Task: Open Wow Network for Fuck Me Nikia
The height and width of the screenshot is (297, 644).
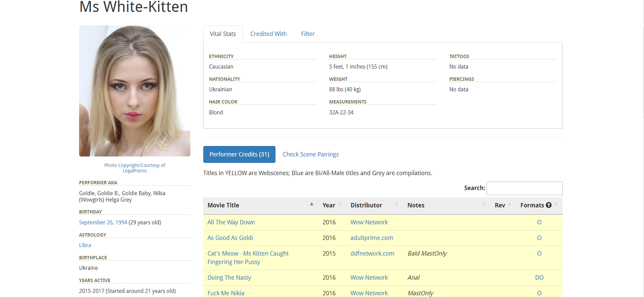Action: pyautogui.click(x=369, y=293)
